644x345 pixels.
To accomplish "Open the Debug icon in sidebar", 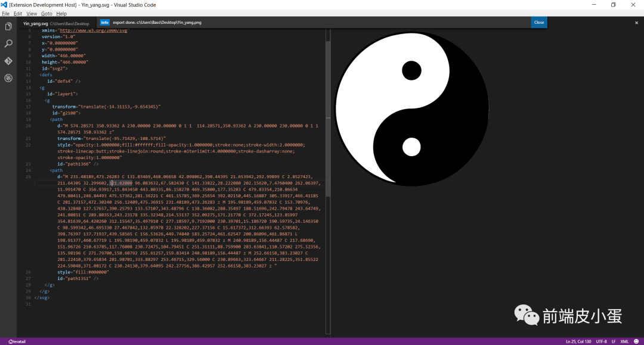I will 8,78.
